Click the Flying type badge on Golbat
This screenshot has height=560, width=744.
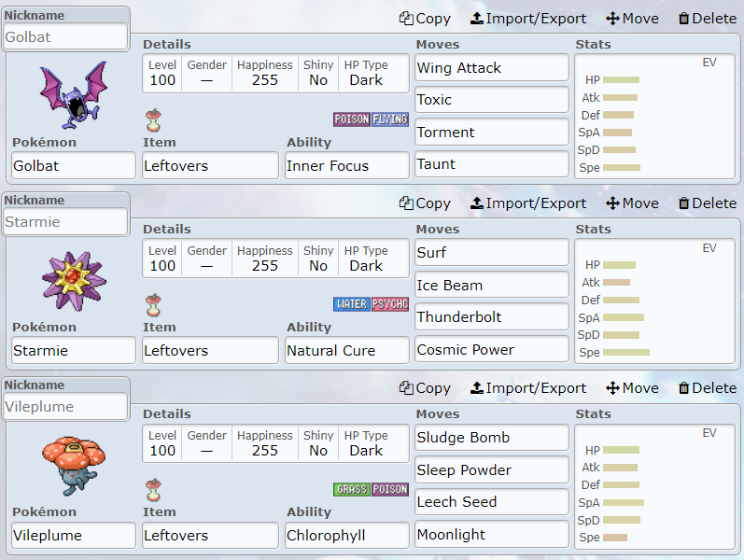pos(390,119)
